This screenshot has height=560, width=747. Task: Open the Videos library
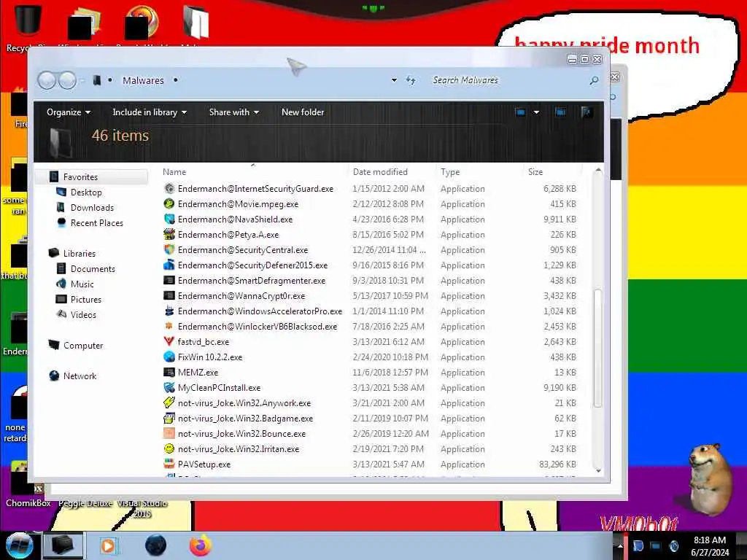83,315
